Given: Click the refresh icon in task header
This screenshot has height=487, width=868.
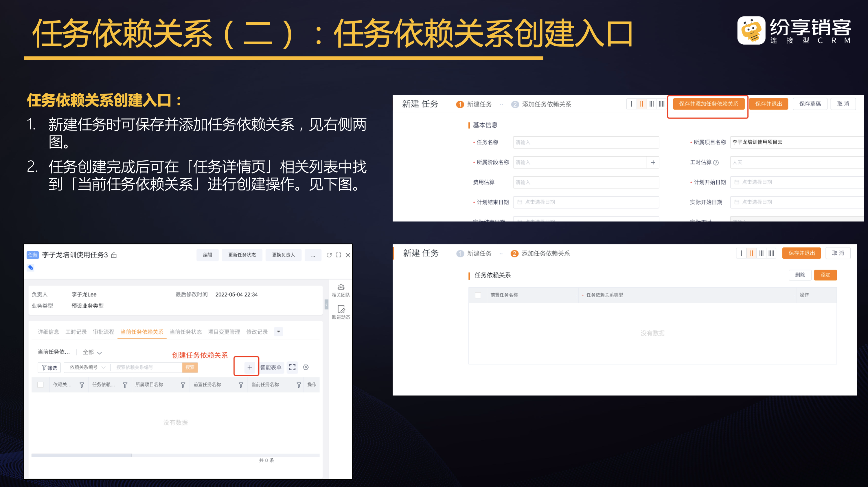Looking at the screenshot, I should click(x=329, y=255).
